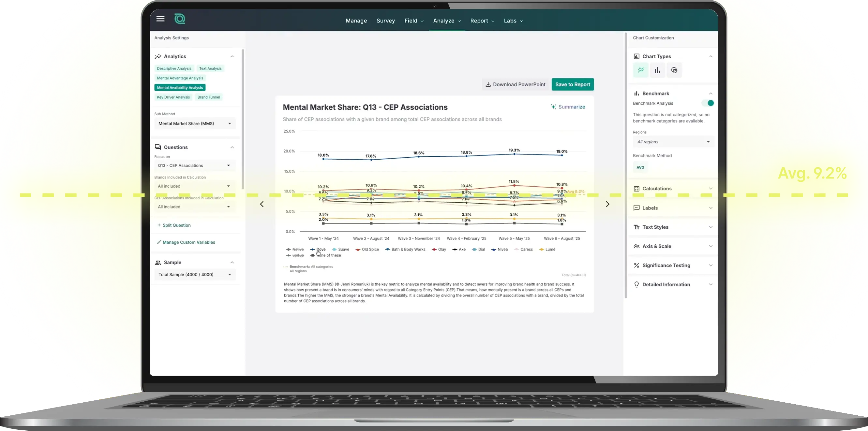Viewport: 868px width, 431px height.
Task: Toggle Old Spice series in legend
Action: tap(367, 250)
